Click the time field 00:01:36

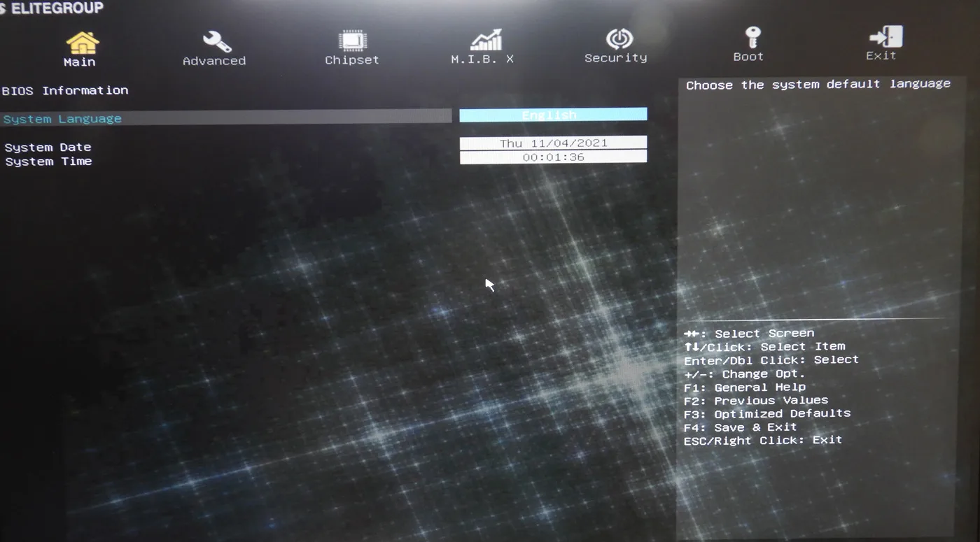click(553, 157)
